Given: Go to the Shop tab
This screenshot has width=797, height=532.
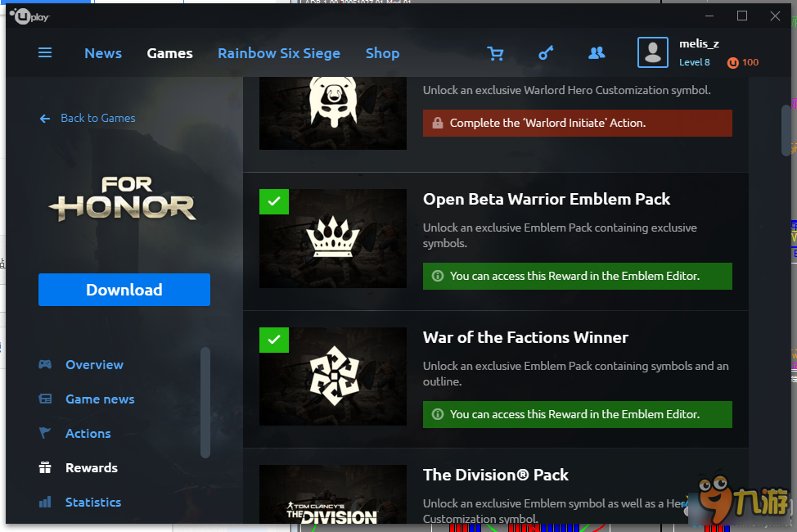Looking at the screenshot, I should [x=382, y=53].
